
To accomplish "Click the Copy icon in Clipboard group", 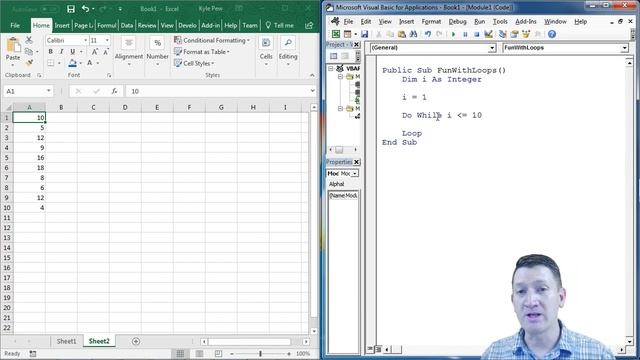I will click(x=29, y=52).
